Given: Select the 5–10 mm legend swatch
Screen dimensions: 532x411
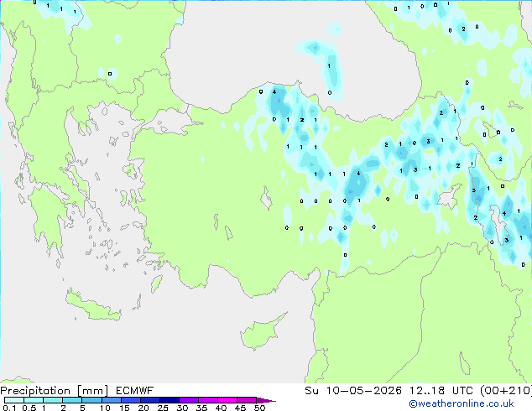Looking at the screenshot, I should tap(91, 400).
